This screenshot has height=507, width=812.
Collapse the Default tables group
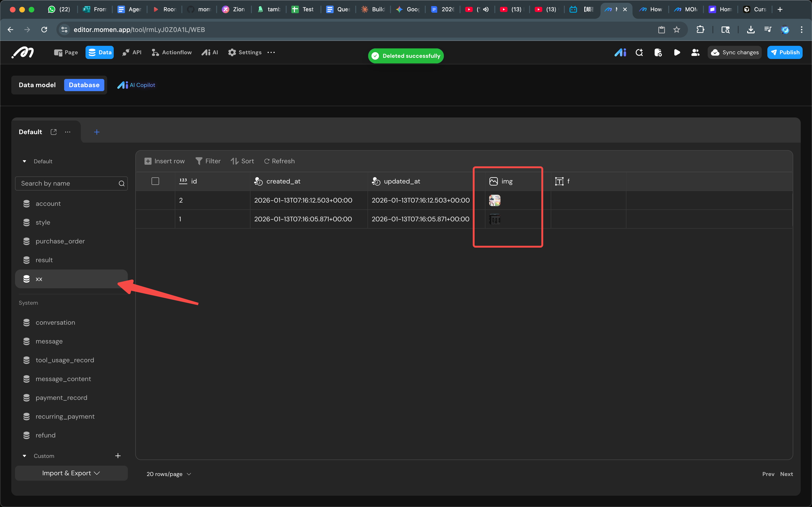24,161
